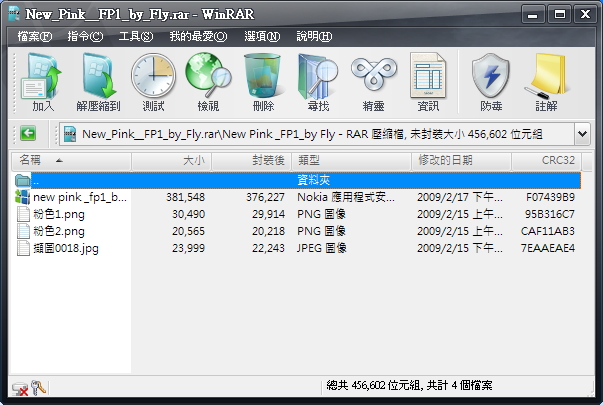The height and width of the screenshot is (405, 603).
Task: Click the 粉色1.png file icon
Action: pyautogui.click(x=23, y=214)
